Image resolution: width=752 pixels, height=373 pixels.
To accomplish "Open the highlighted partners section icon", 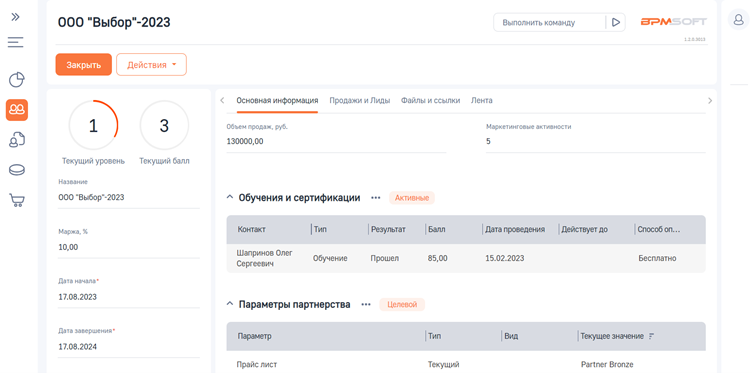I will pos(17,110).
